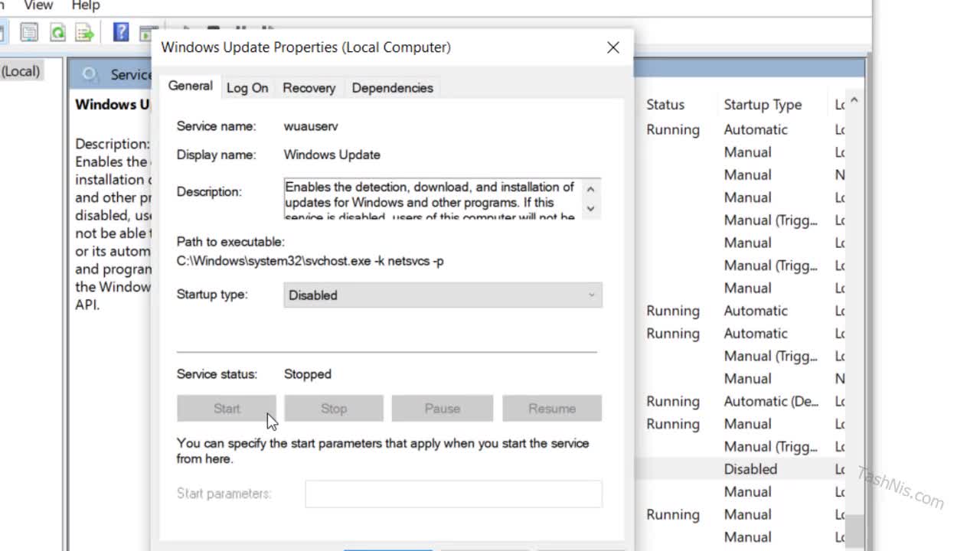This screenshot has height=551, width=980.
Task: Click the Export List toolbar icon
Action: click(x=84, y=32)
